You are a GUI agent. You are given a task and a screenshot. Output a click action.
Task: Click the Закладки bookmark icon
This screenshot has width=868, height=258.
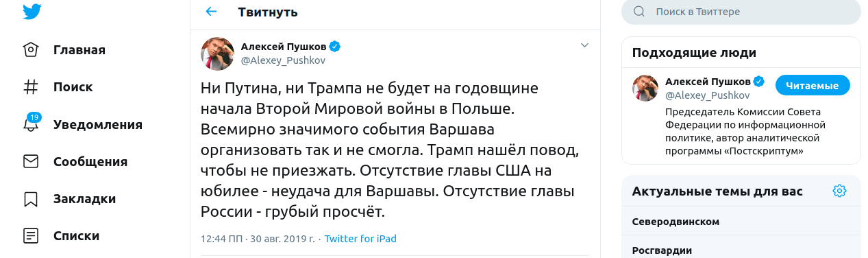point(31,199)
